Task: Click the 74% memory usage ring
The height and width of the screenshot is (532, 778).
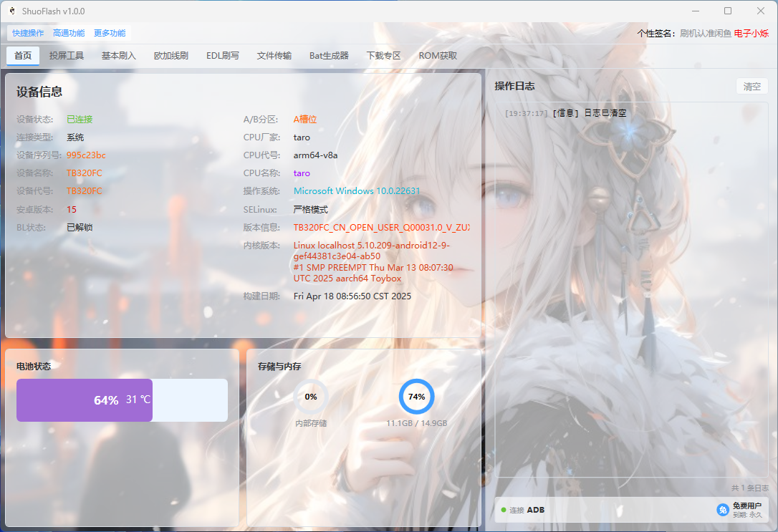Action: [416, 397]
